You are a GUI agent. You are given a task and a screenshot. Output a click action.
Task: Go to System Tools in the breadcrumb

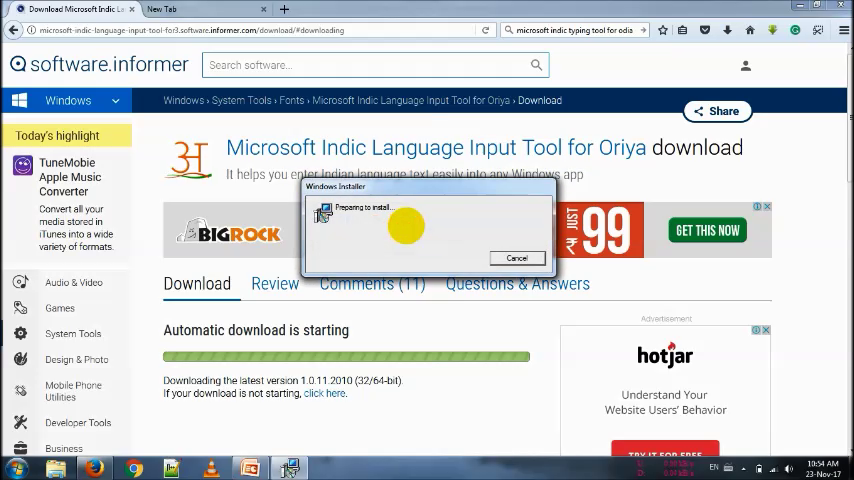pyautogui.click(x=241, y=100)
